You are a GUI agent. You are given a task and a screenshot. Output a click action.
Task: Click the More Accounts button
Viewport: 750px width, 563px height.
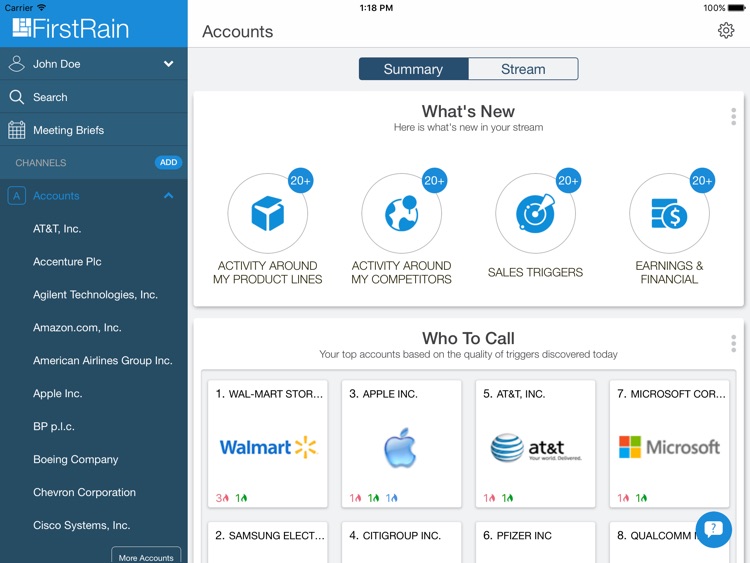[x=146, y=556]
